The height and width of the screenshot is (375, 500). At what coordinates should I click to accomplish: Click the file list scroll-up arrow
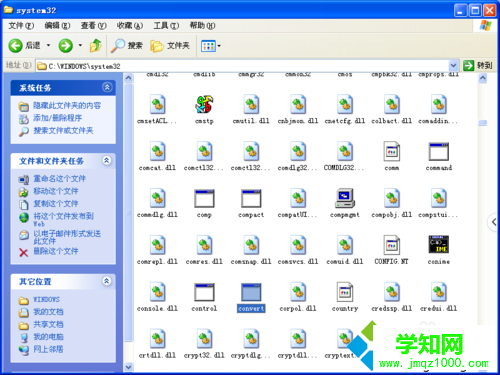pos(483,78)
